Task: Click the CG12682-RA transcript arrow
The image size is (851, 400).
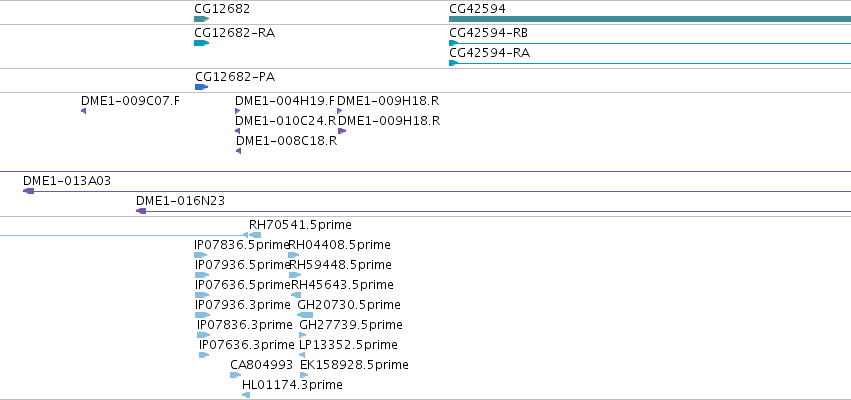Action: tap(201, 43)
